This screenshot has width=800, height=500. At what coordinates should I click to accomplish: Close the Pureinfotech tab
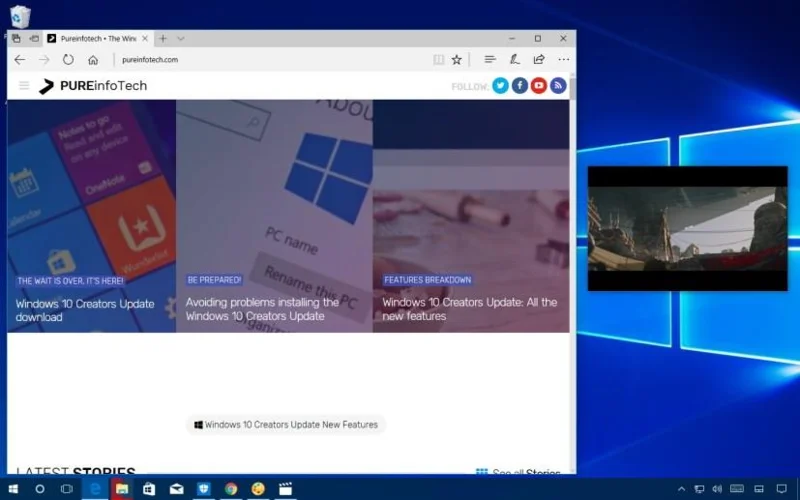145,38
